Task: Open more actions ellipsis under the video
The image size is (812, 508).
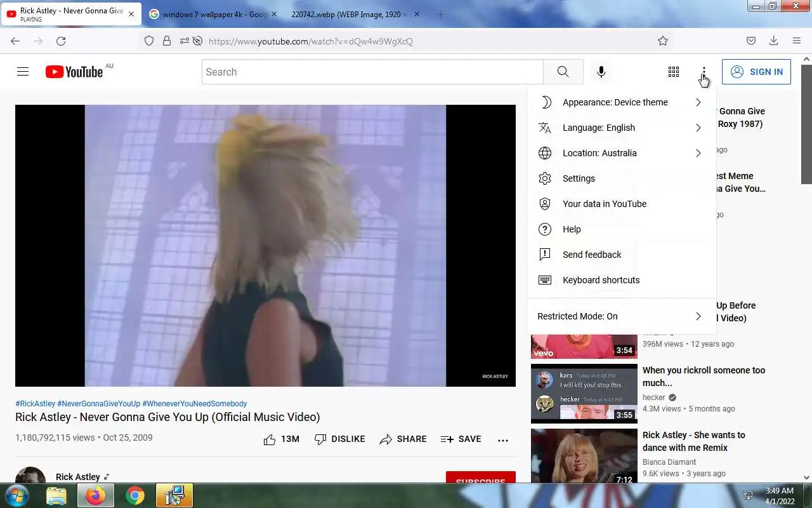Action: pyautogui.click(x=503, y=439)
